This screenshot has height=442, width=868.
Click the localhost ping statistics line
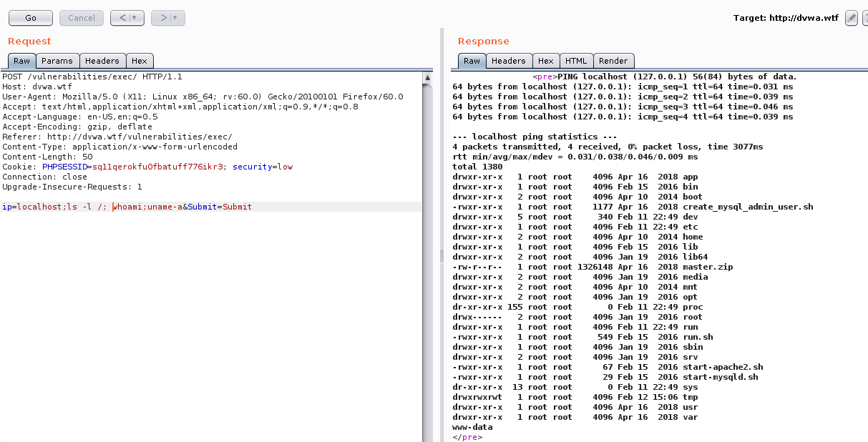pyautogui.click(x=535, y=137)
